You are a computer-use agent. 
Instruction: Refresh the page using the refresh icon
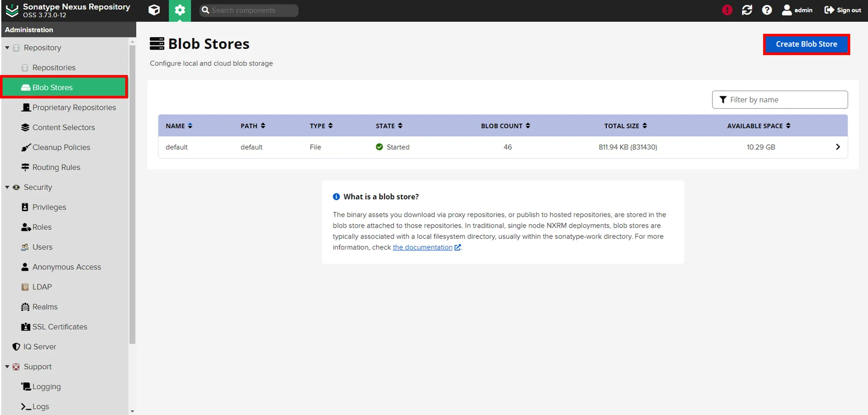tap(747, 10)
